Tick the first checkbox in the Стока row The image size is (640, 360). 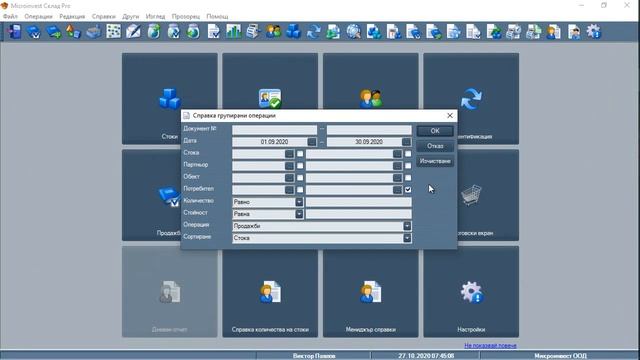coord(300,154)
